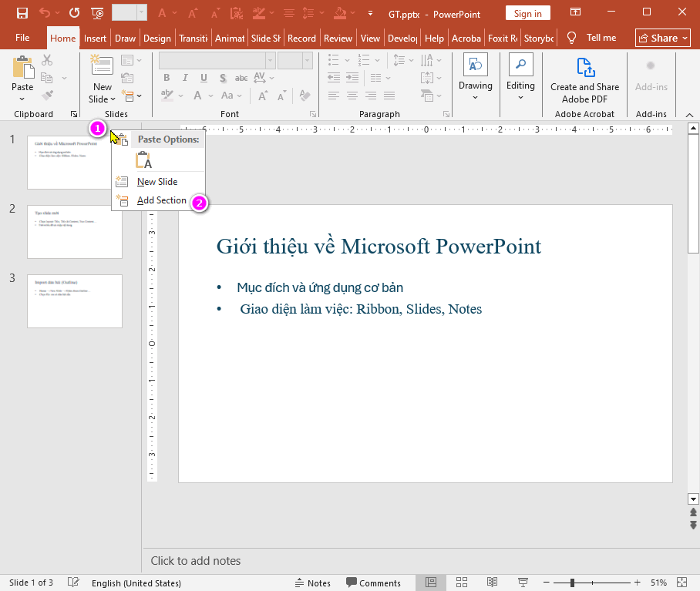Switch to Slide Sorter view
700x591 pixels.
(462, 583)
